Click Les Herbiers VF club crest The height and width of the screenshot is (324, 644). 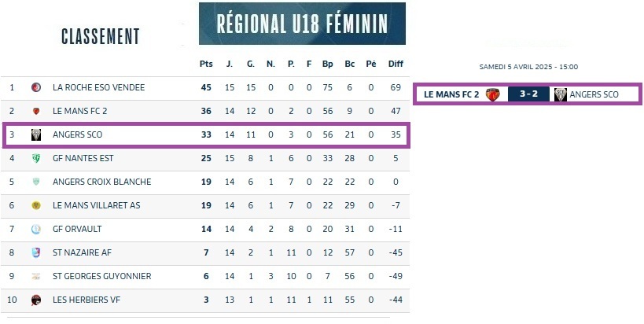click(x=35, y=300)
